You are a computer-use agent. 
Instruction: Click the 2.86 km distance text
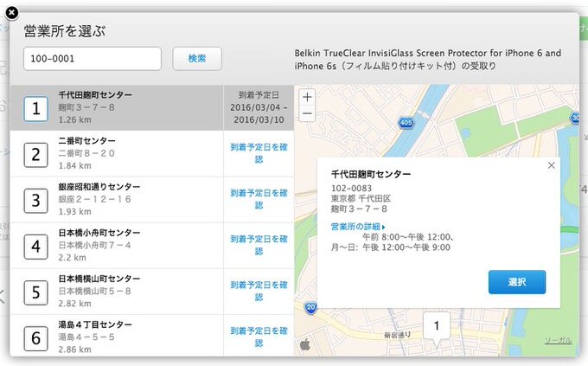(74, 349)
